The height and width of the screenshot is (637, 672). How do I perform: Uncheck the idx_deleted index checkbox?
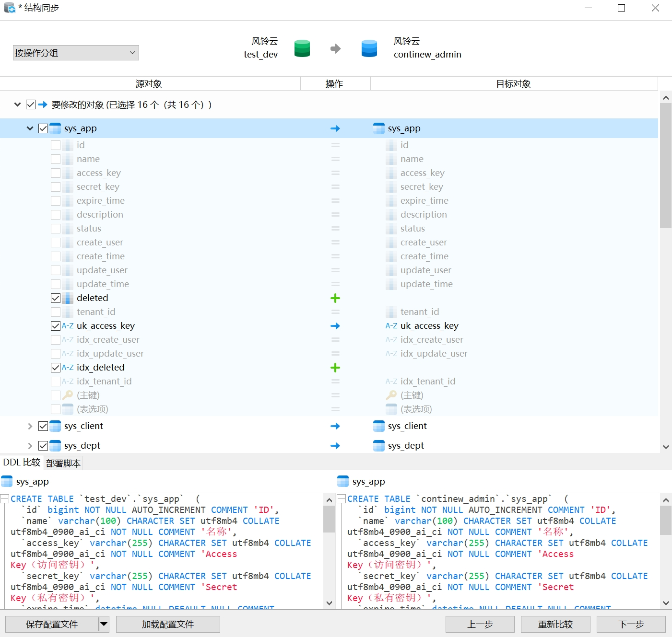56,368
